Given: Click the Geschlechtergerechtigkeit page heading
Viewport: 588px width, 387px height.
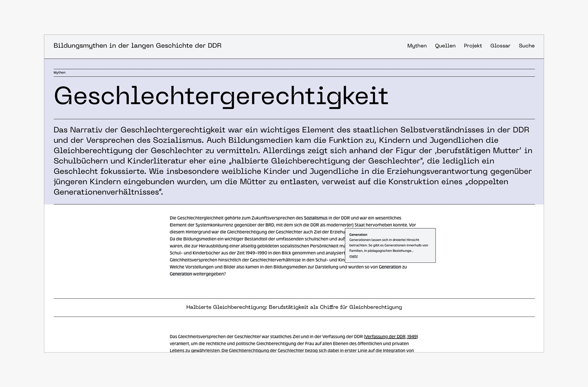Looking at the screenshot, I should click(x=221, y=96).
